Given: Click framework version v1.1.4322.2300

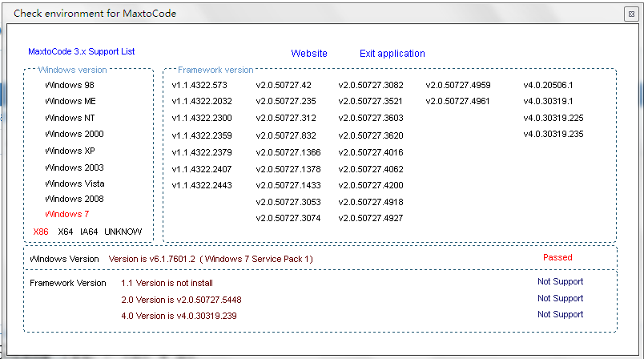Looking at the screenshot, I should pyautogui.click(x=202, y=118).
